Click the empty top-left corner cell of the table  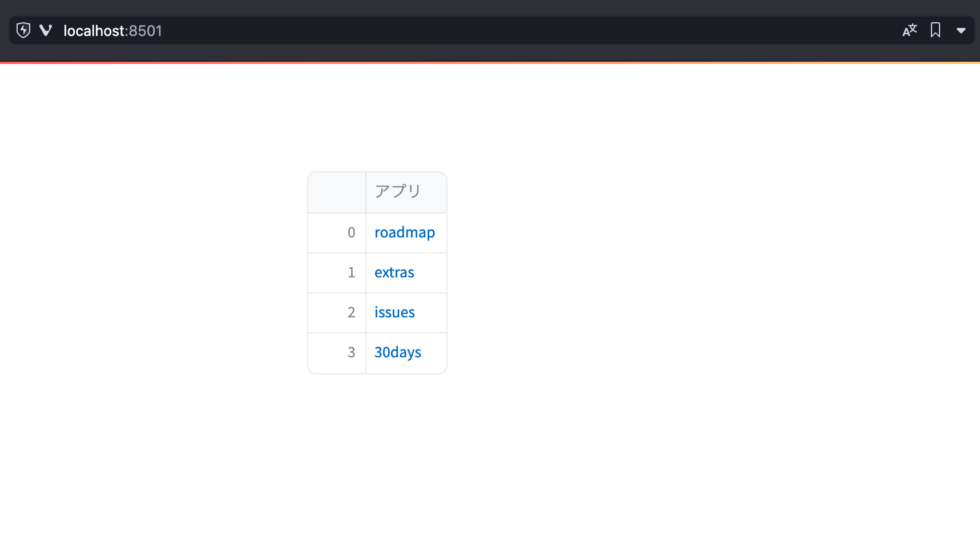pyautogui.click(x=337, y=192)
